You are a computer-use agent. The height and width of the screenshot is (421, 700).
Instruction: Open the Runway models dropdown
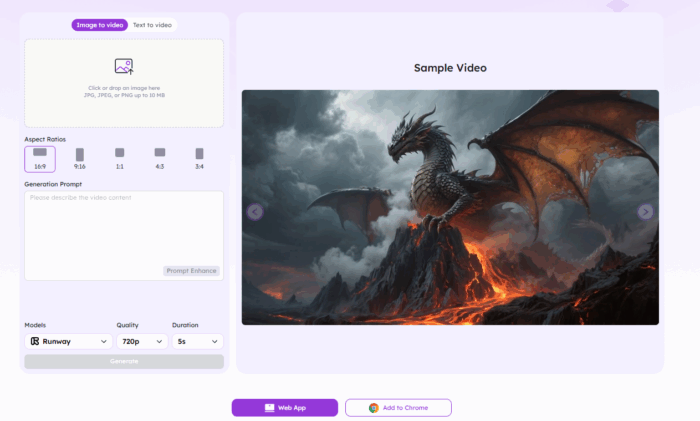point(68,342)
